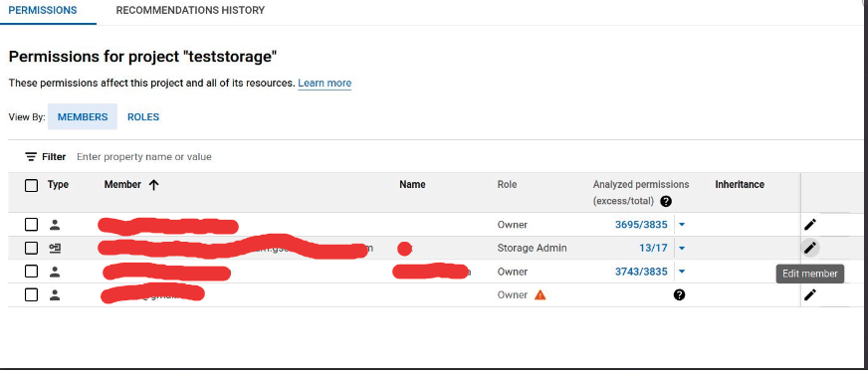Sort by Member using the up arrow
Image resolution: width=868 pixels, height=370 pixels.
pos(154,185)
